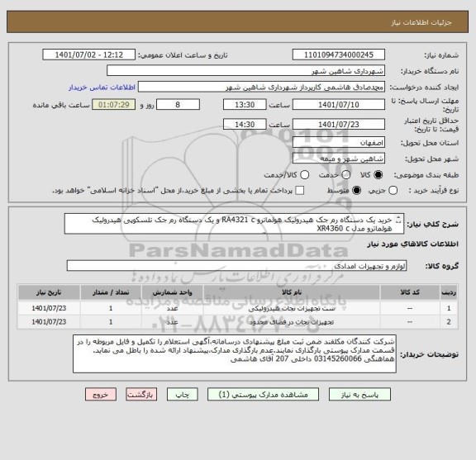Viewport: 476px width, 460px height.
Task: Click the response deadline date 1401/07/10
Action: [339, 105]
